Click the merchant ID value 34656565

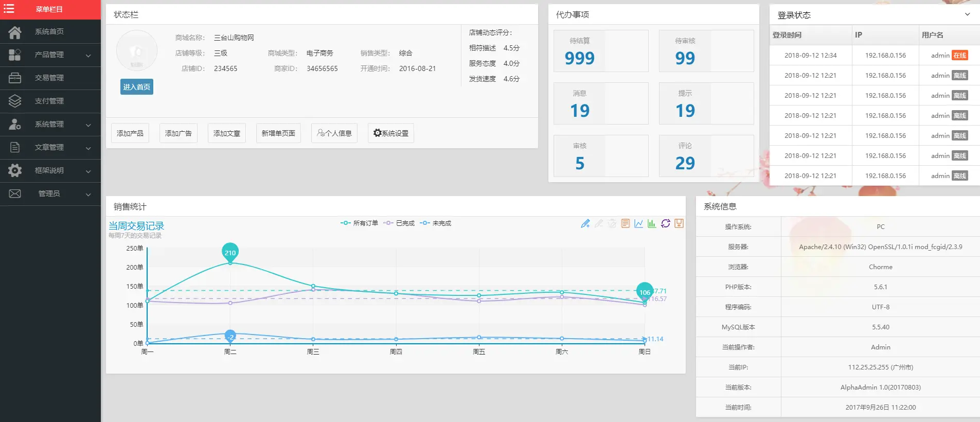pos(322,68)
